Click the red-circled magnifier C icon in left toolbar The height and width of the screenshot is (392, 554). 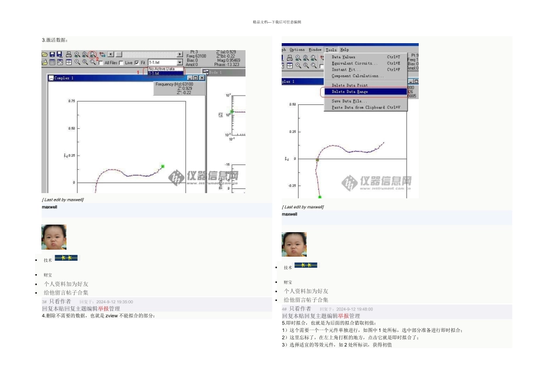92,54
